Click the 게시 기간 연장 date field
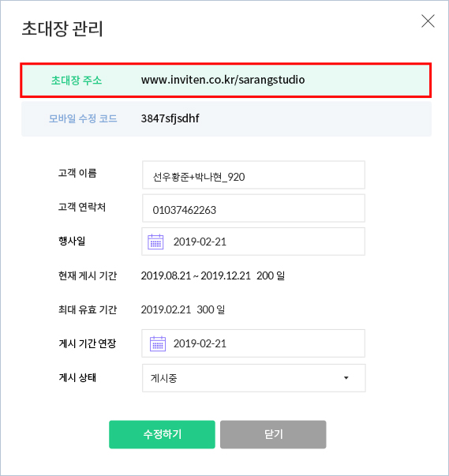The width and height of the screenshot is (449, 476). coord(253,343)
